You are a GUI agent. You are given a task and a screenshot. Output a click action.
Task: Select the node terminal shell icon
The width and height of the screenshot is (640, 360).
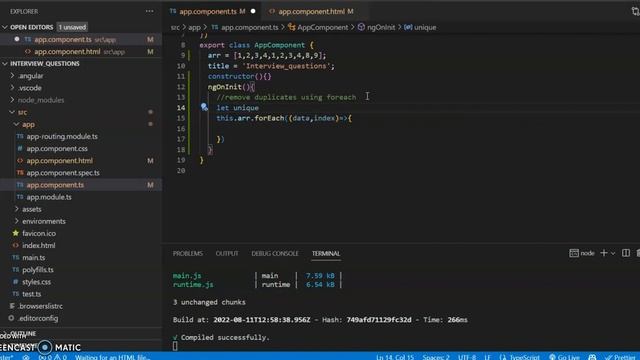point(574,253)
